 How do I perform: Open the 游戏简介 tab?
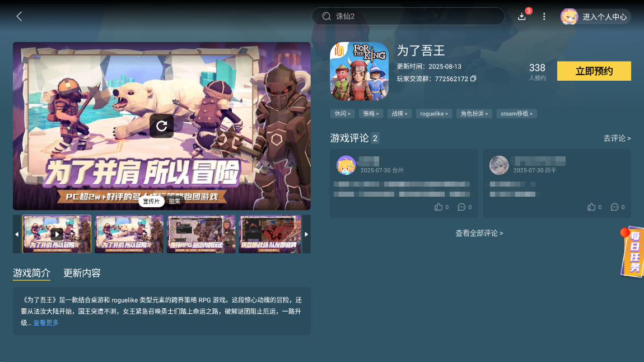point(31,273)
